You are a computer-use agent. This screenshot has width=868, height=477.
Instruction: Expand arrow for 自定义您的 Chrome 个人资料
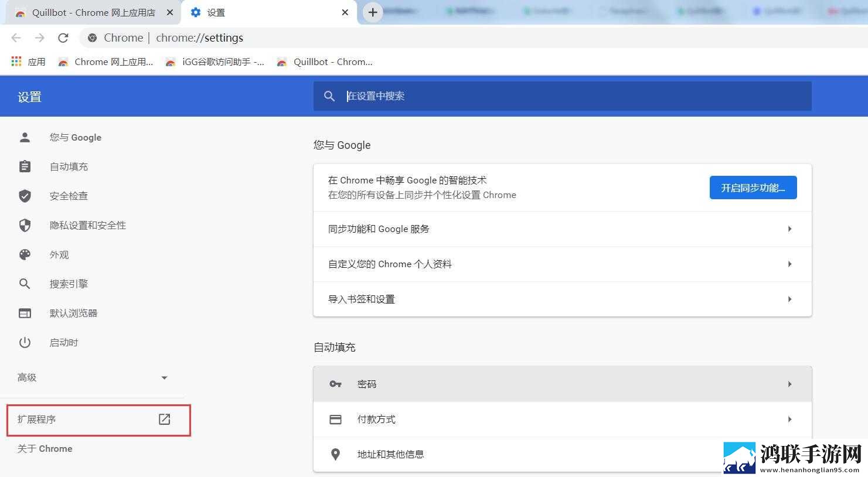(x=790, y=264)
